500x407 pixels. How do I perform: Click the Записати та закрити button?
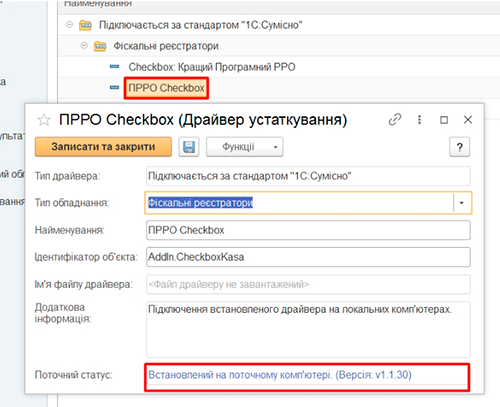tap(103, 147)
